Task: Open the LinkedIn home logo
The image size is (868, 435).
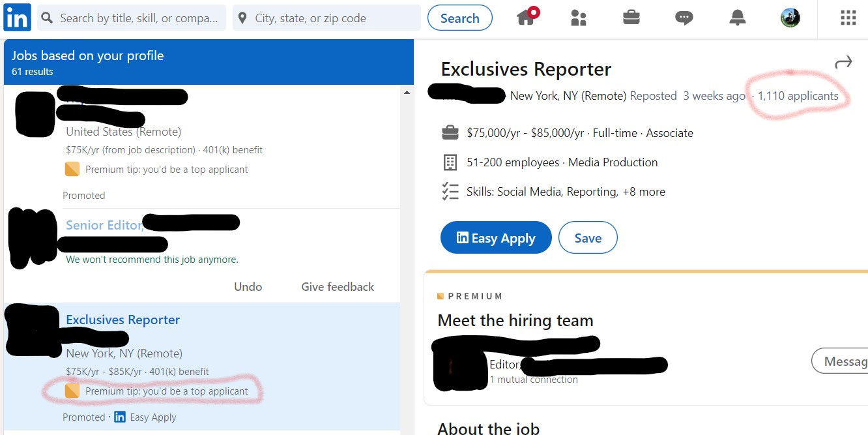Action: [17, 18]
